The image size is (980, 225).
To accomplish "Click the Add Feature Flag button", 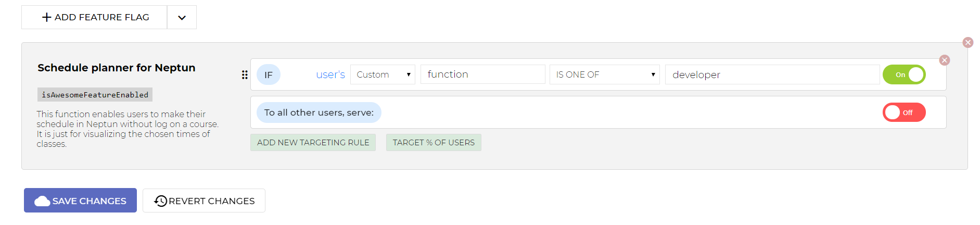I will coord(95,17).
